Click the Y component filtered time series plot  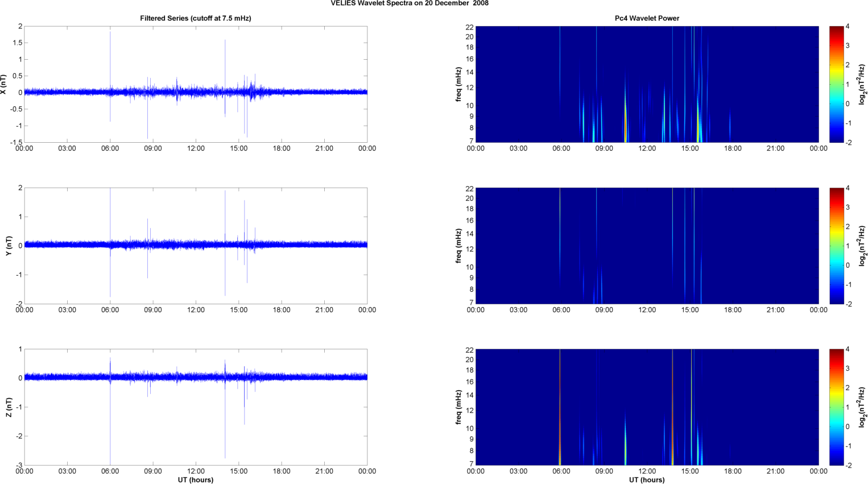pyautogui.click(x=195, y=246)
